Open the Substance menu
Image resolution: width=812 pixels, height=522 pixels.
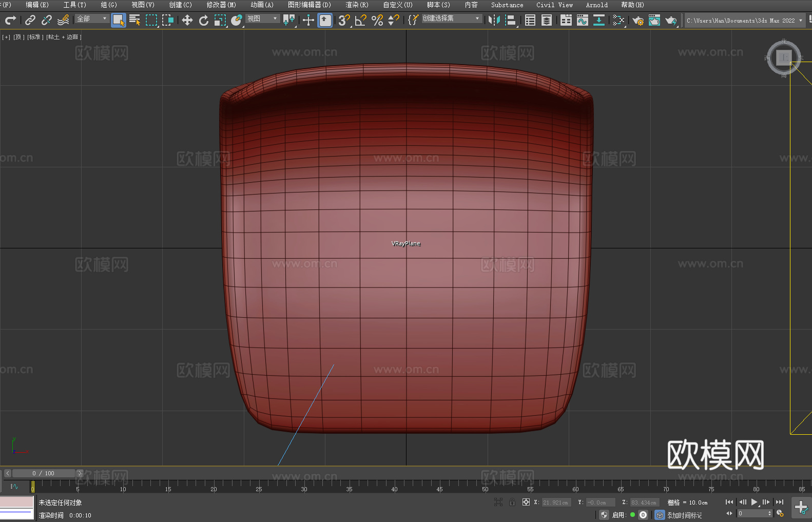(507, 5)
